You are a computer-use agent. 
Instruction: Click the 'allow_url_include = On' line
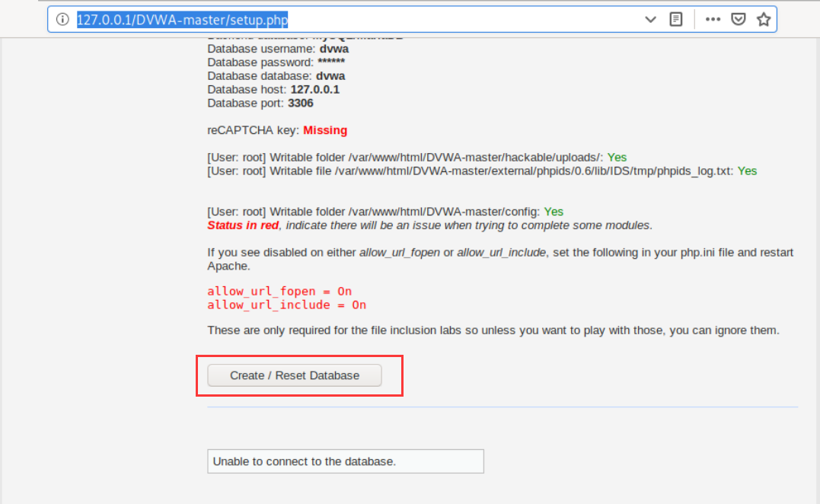286,305
